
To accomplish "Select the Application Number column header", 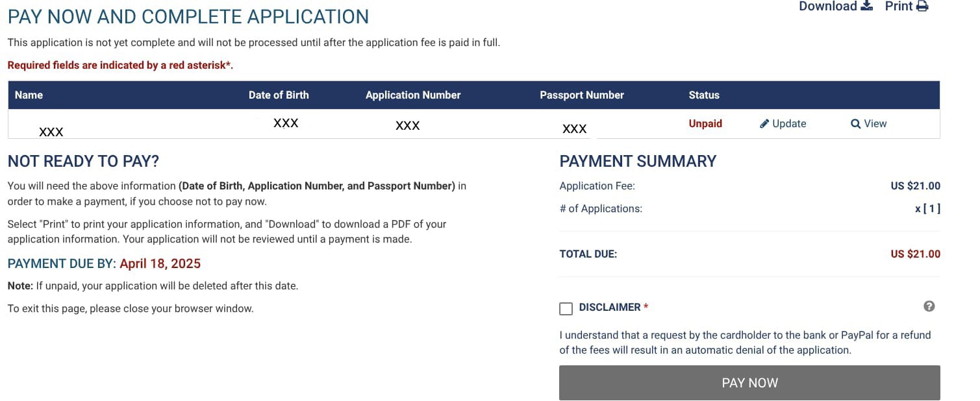I will (413, 95).
